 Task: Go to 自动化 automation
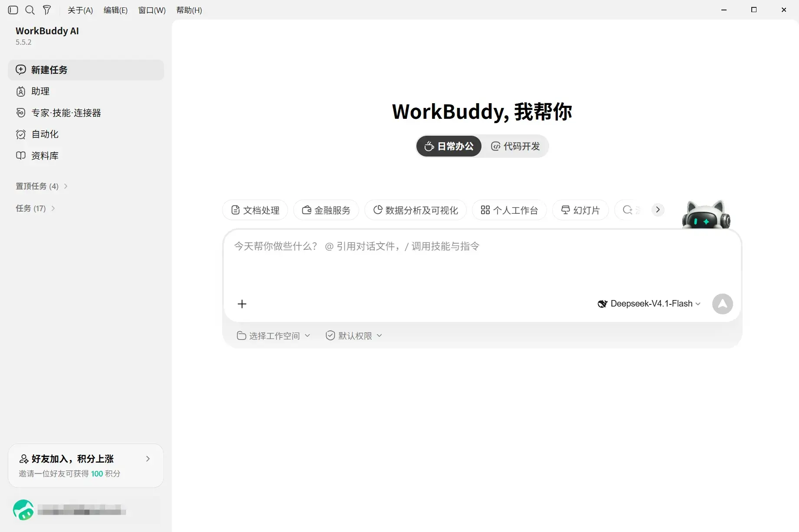86,134
